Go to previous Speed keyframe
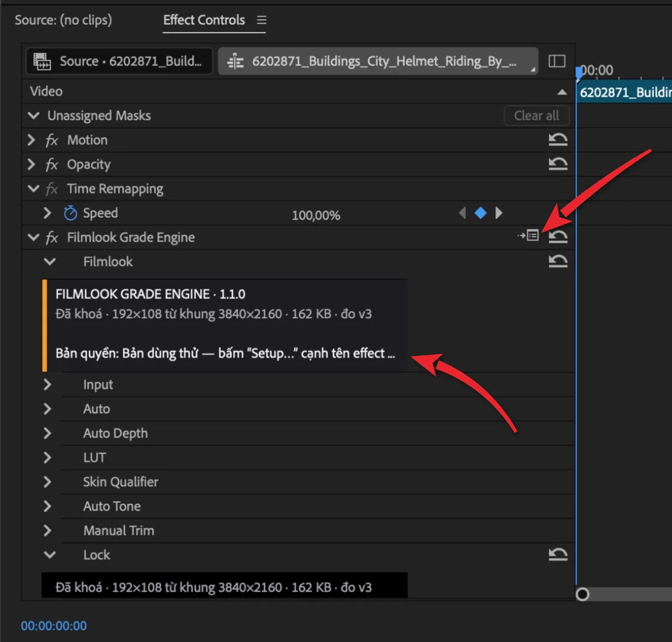 click(462, 213)
